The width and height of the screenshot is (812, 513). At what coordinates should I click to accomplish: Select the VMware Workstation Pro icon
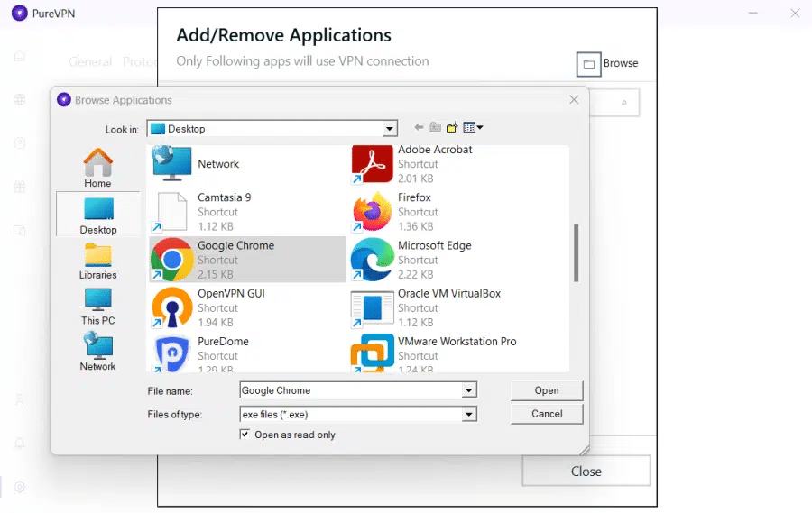coord(372,353)
